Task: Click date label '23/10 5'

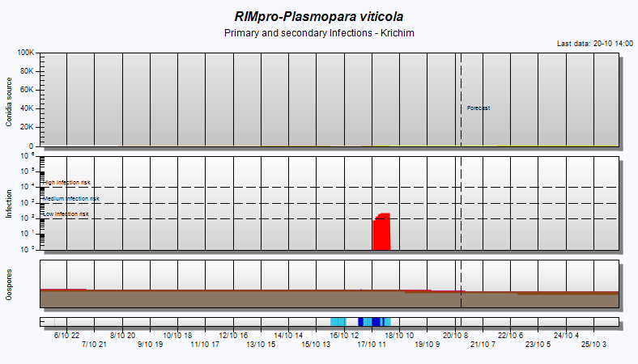Action: 538,345
